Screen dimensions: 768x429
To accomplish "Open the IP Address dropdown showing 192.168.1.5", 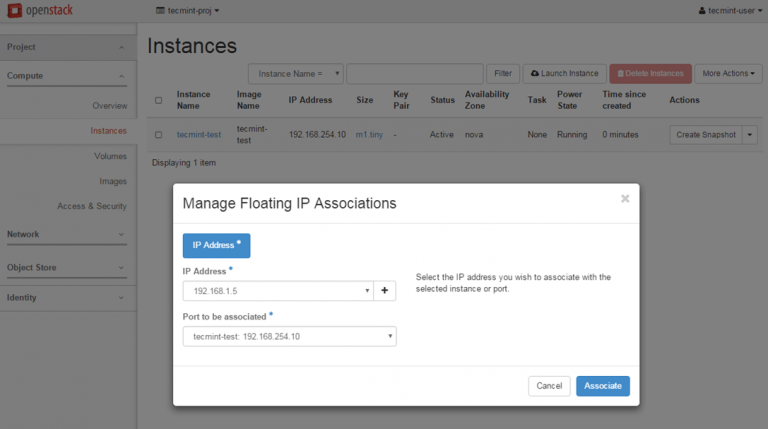I will [x=277, y=291].
